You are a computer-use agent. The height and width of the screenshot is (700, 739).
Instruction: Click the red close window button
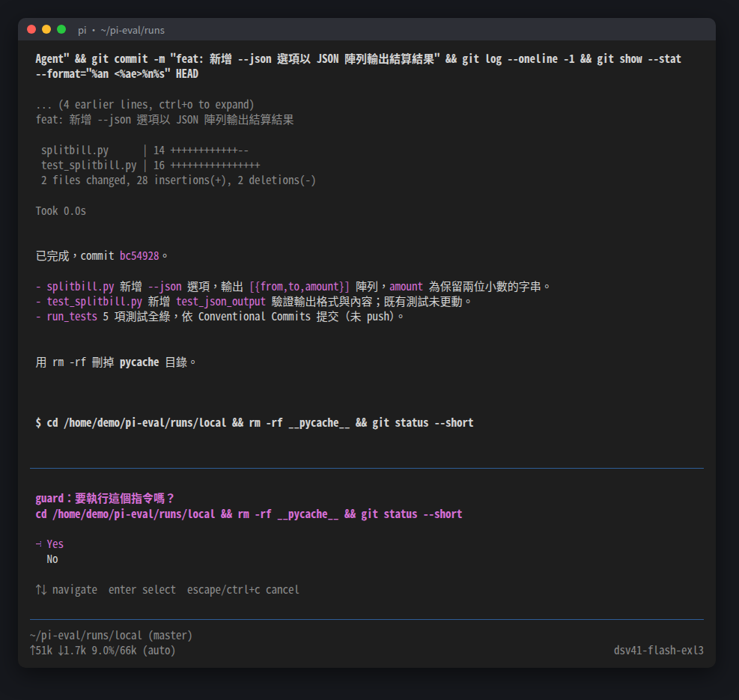pyautogui.click(x=31, y=30)
